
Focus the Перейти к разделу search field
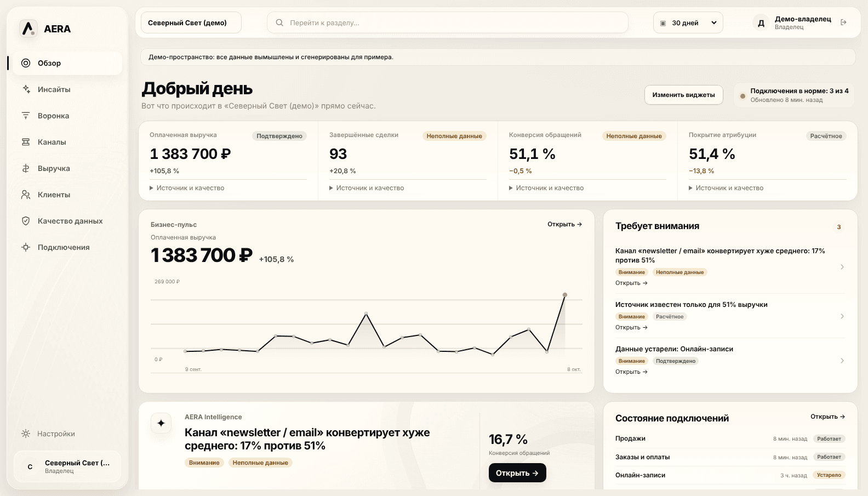point(447,23)
